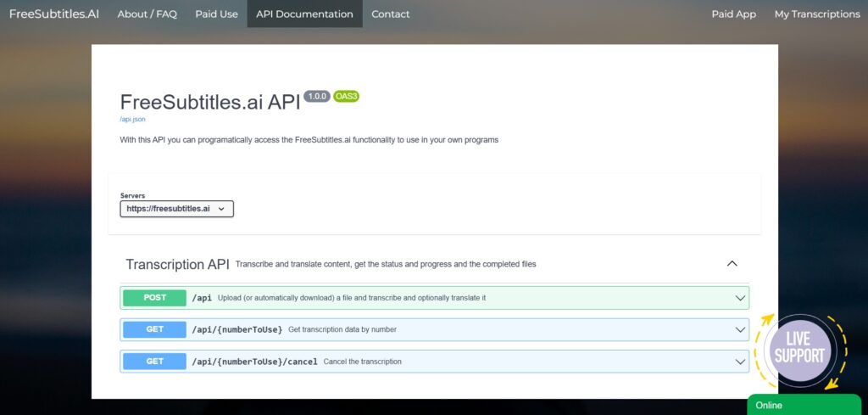Click the 'Upload (or automatically download) a file' description
The width and height of the screenshot is (868, 415).
click(352, 298)
